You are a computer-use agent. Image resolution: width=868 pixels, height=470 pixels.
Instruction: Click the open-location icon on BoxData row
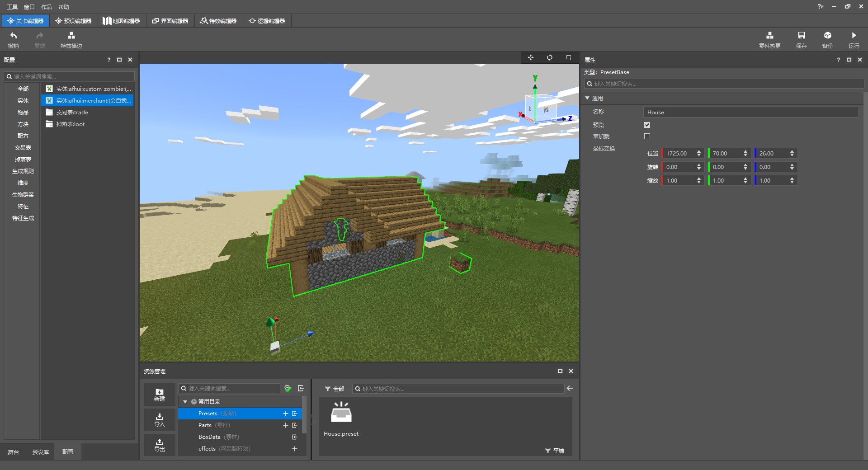295,437
